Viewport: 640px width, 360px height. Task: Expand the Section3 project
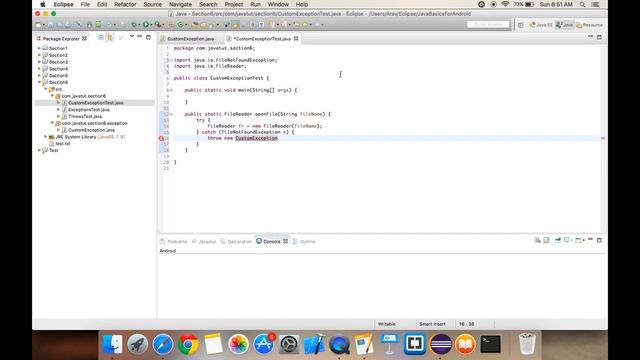click(x=39, y=62)
